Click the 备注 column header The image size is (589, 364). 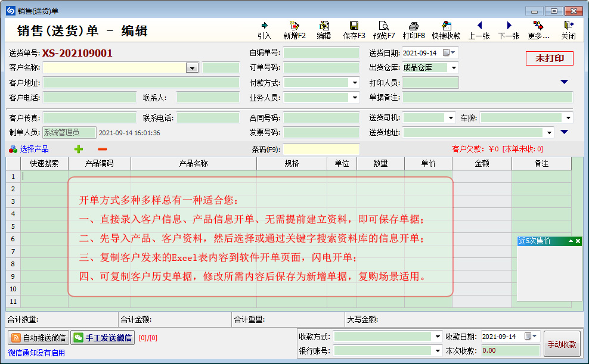click(541, 164)
